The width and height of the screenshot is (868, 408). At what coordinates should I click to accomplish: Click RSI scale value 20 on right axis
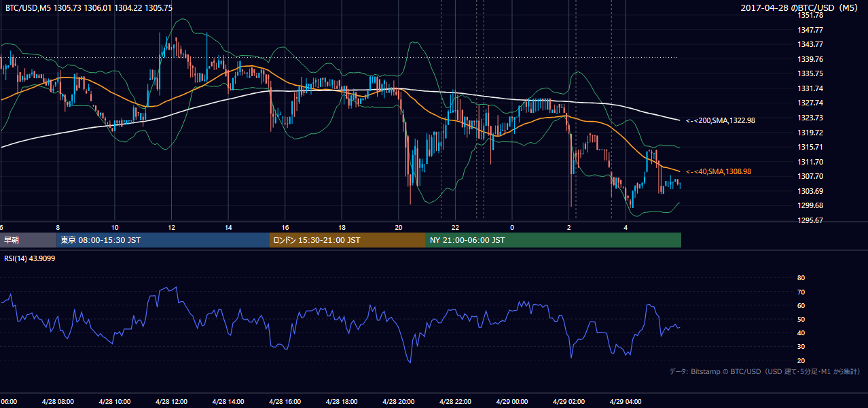point(801,360)
